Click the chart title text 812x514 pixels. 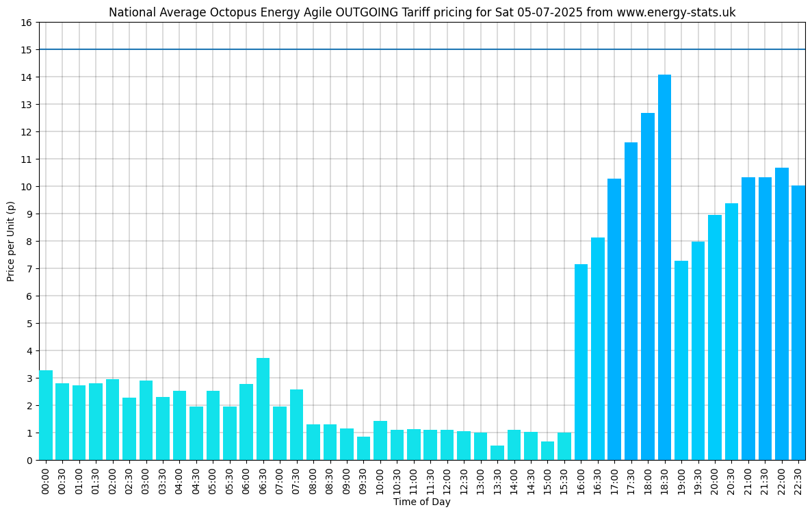click(421, 12)
